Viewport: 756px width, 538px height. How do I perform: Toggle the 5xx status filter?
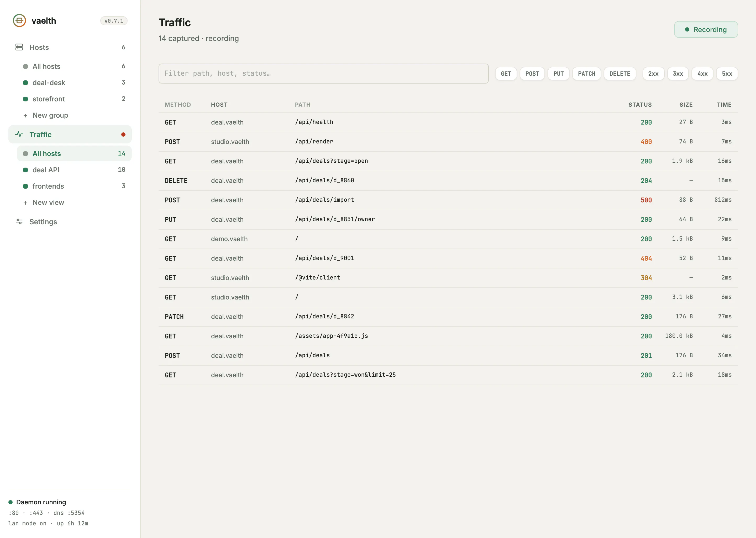[x=727, y=74]
